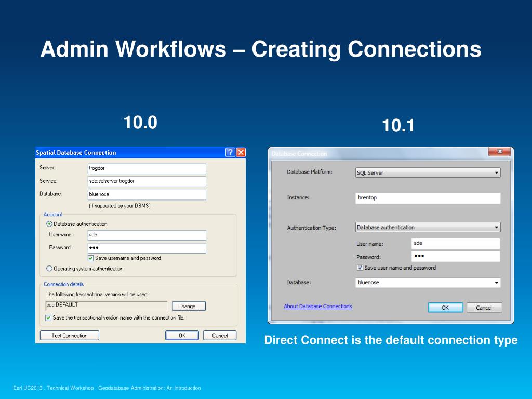
Task: Open the Authentication Type dropdown
Action: click(428, 228)
